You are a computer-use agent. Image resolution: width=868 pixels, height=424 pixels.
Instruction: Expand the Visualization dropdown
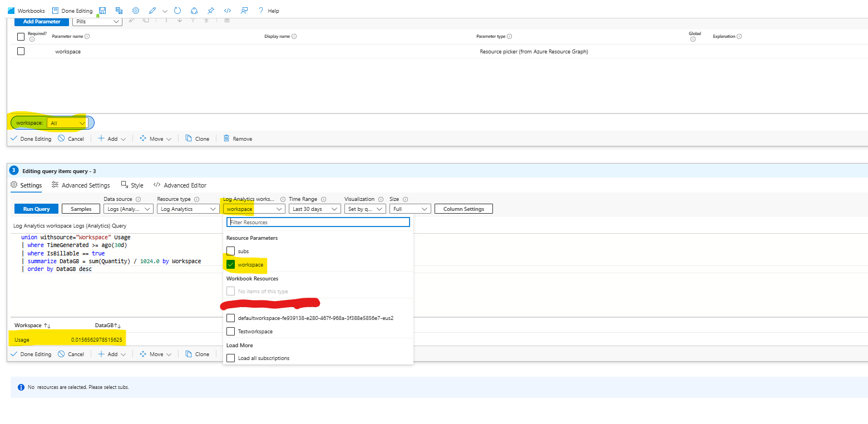point(364,208)
